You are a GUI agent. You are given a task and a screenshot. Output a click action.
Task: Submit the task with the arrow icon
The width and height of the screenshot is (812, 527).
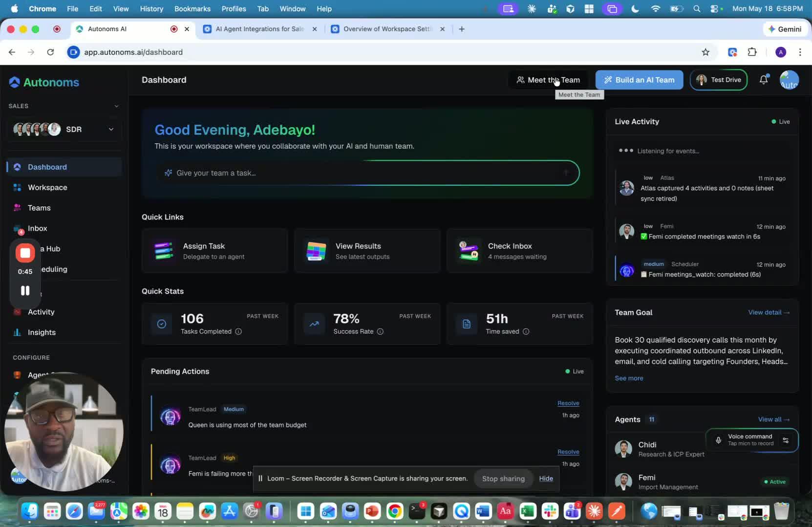[x=566, y=173]
